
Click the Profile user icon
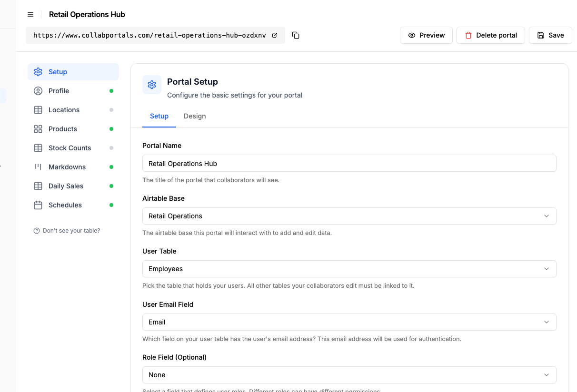point(38,91)
